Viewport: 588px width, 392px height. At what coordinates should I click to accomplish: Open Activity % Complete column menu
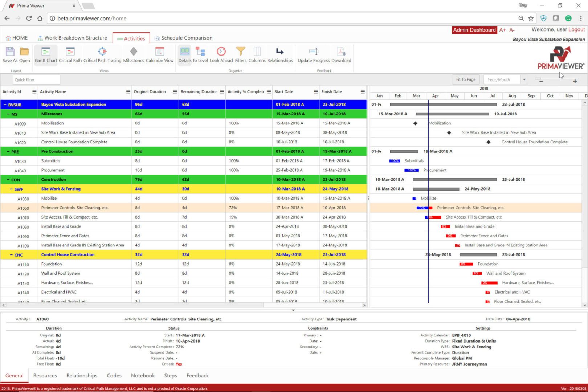269,92
